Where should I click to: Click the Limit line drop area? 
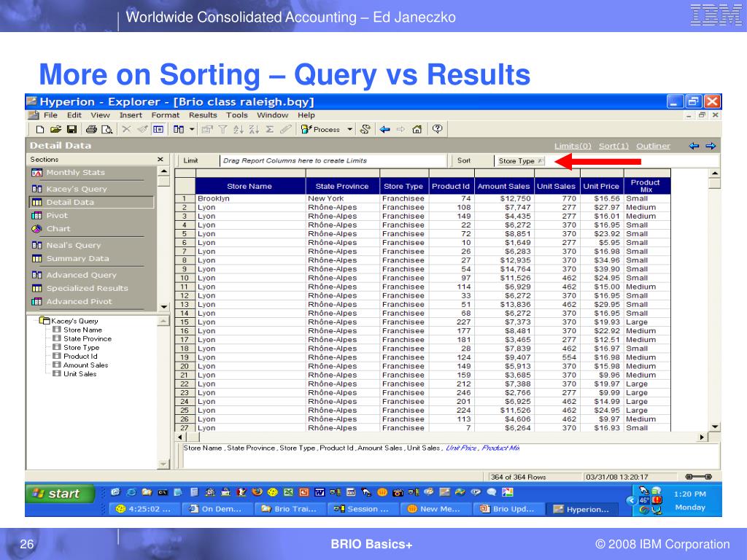(x=333, y=161)
